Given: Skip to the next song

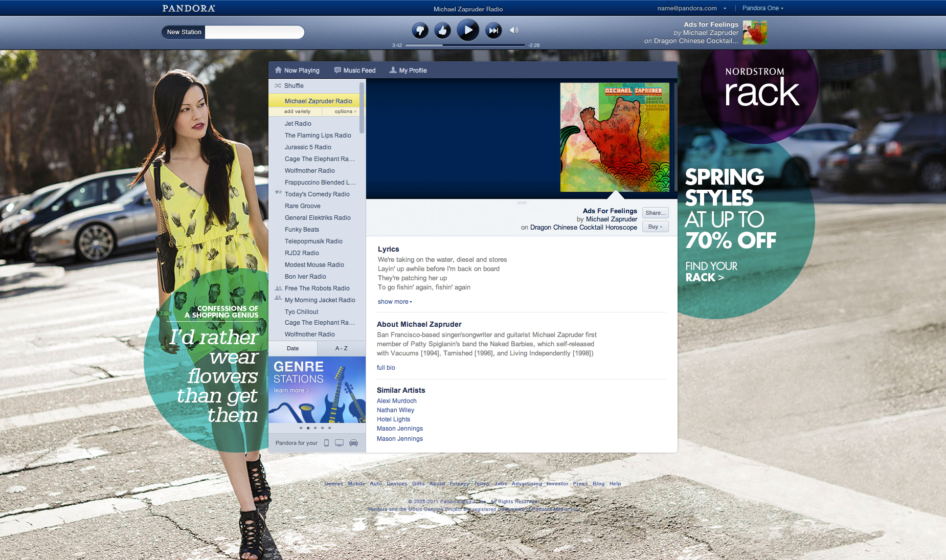Looking at the screenshot, I should [x=493, y=31].
